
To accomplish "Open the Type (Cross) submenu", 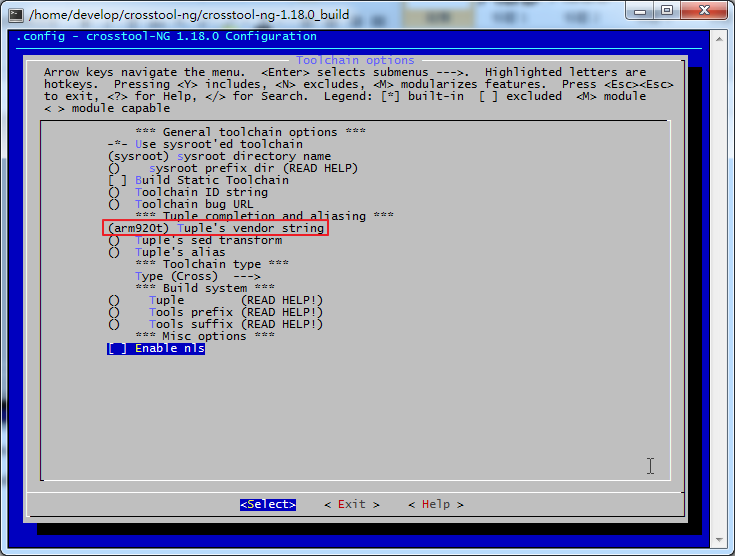I will pyautogui.click(x=198, y=277).
